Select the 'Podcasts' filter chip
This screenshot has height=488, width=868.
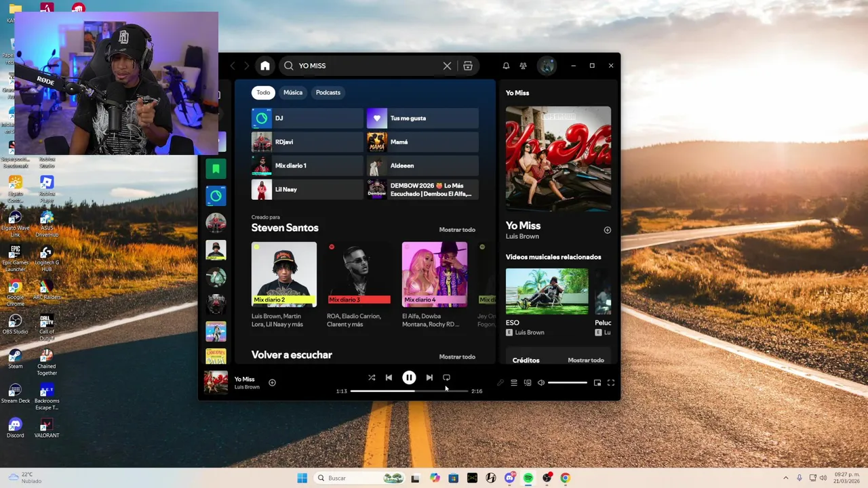[328, 93]
